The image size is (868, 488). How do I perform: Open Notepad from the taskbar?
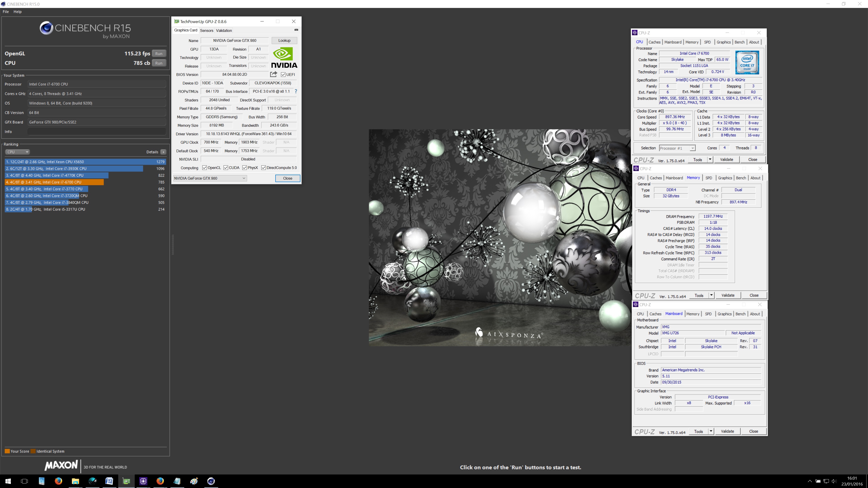[x=177, y=481]
